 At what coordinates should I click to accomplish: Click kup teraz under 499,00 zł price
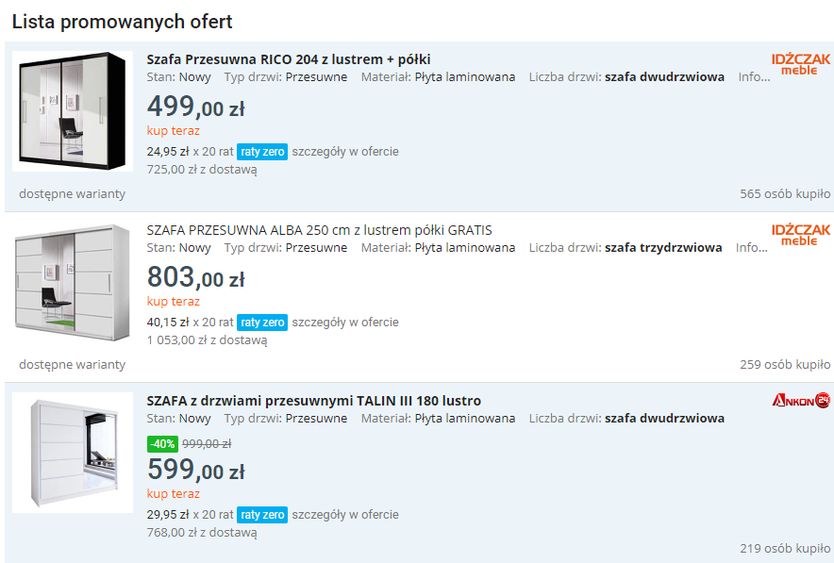(173, 131)
